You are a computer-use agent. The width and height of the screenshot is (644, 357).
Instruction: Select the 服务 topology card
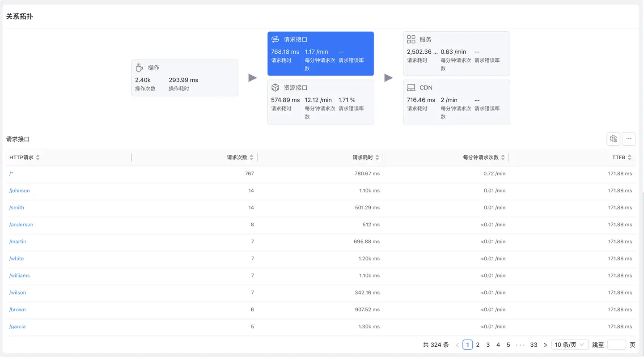pos(456,54)
